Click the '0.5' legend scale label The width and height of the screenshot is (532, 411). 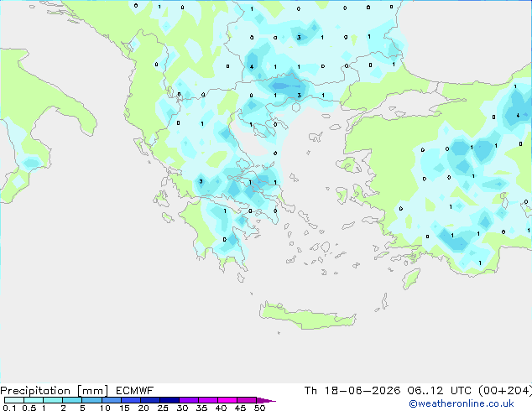pos(29,408)
